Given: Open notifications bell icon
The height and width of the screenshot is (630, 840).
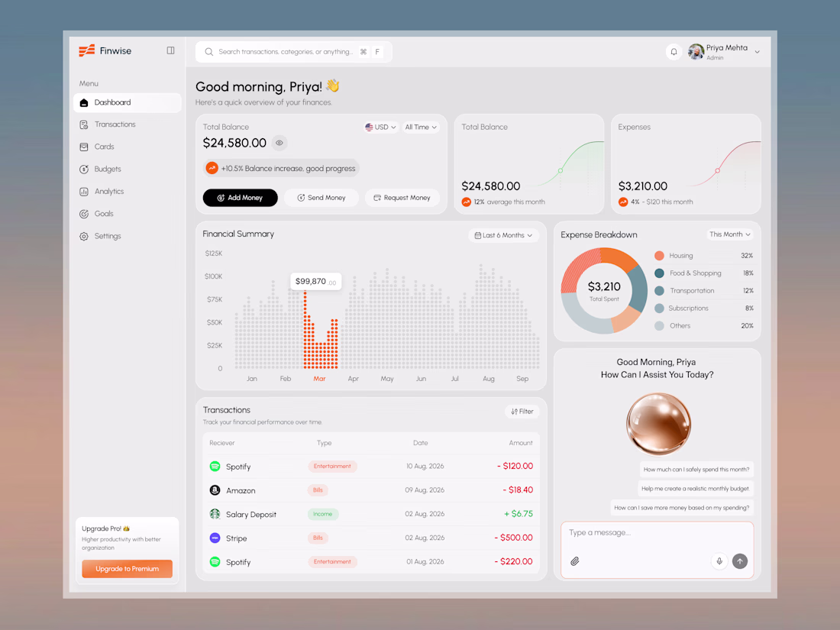Looking at the screenshot, I should pos(674,52).
